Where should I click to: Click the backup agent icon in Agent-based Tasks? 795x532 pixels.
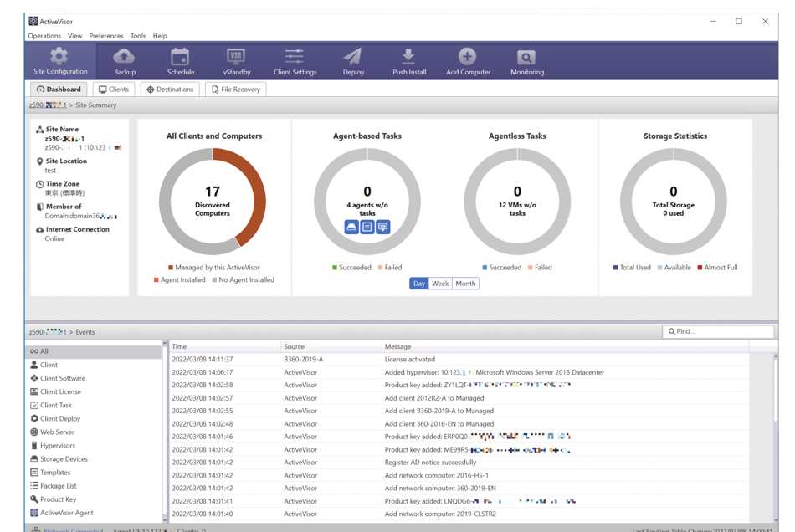pos(351,227)
